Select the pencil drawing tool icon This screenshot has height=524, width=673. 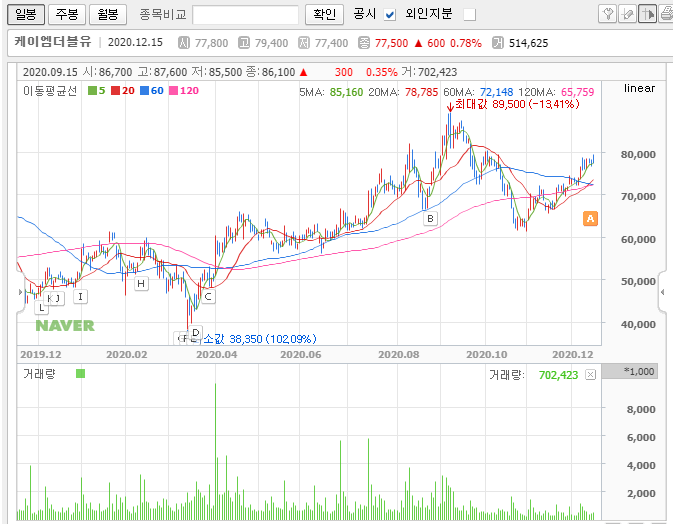point(627,14)
